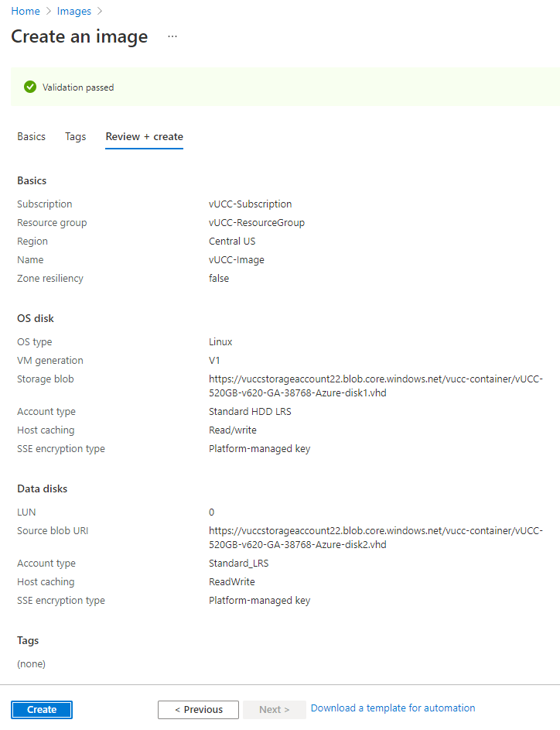
Task: Click the OS disk section heading
Action: [x=36, y=318]
